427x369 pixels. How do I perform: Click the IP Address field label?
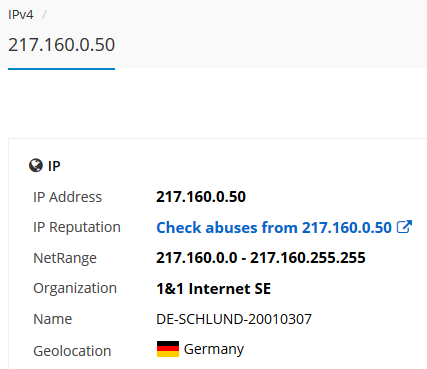67,197
